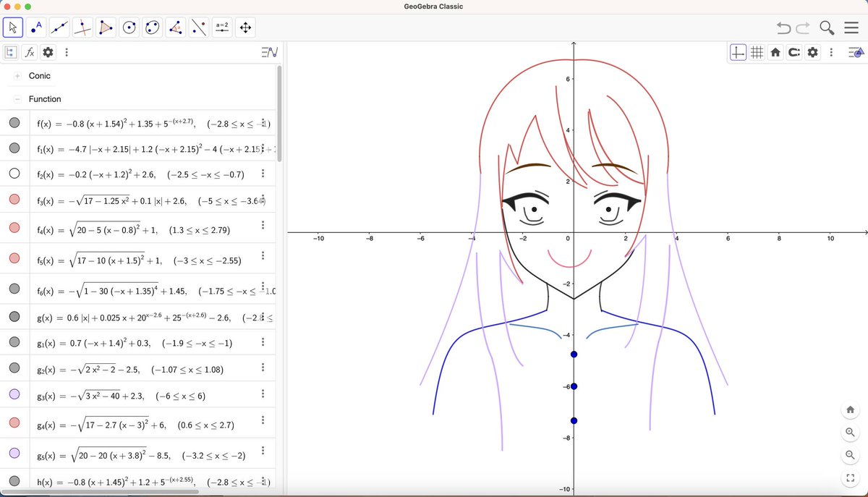Enable snap to grid with the magnet icon
Viewport: 868px width, 497px height.
[793, 51]
